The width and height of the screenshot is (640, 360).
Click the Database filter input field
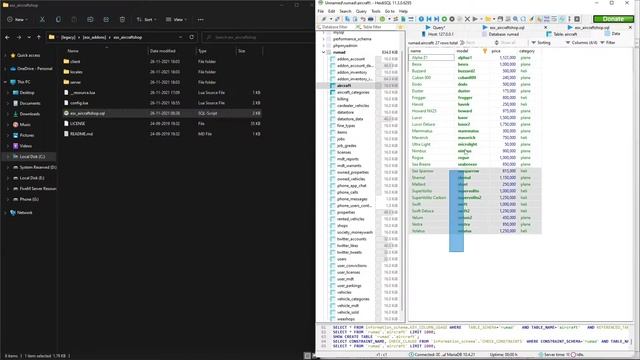(335, 27)
